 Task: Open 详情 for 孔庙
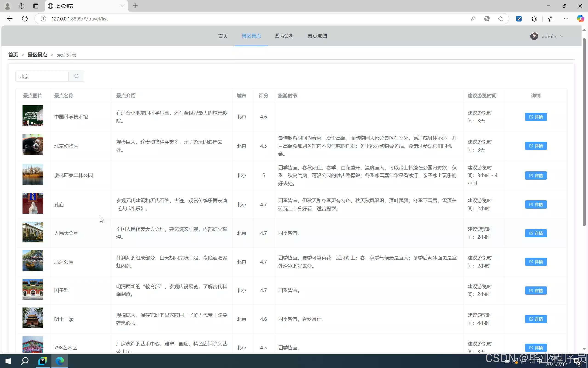[536, 204]
